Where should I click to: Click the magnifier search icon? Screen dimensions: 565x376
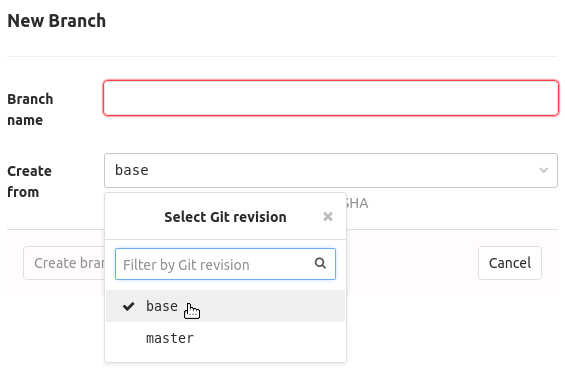(x=320, y=263)
